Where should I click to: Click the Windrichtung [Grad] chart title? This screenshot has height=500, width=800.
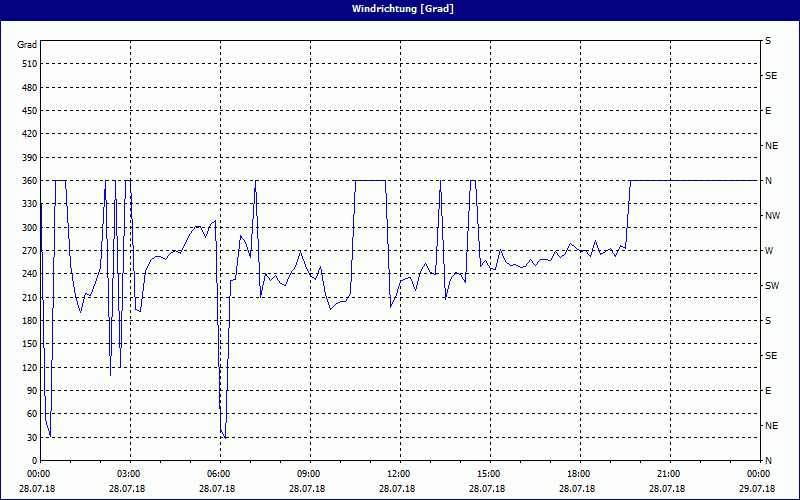coord(400,8)
